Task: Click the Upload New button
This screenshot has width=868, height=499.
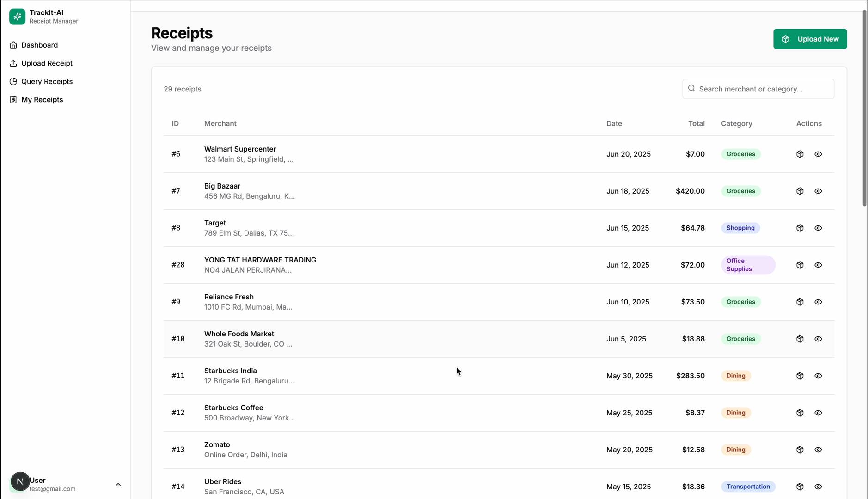Action: [810, 39]
